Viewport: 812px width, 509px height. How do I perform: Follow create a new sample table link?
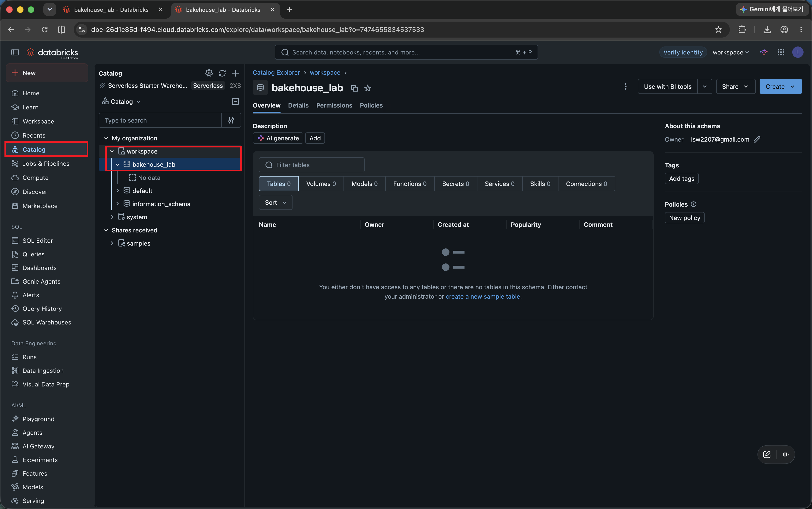[x=483, y=297]
